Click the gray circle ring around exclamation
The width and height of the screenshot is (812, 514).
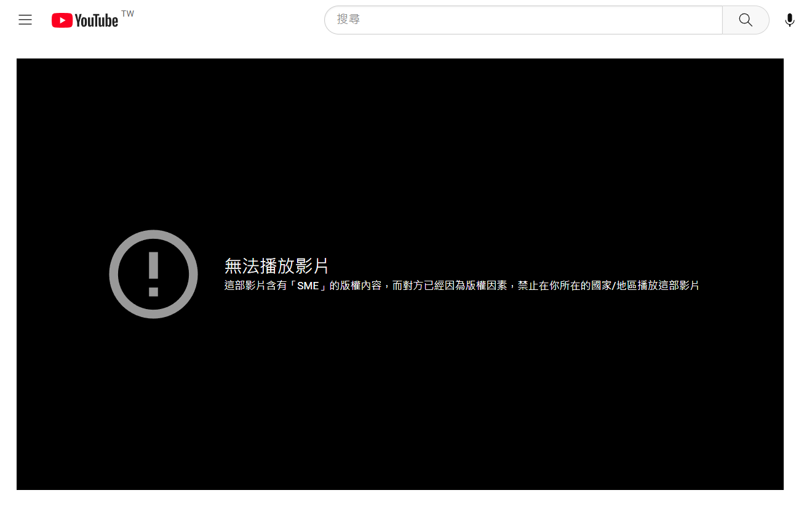click(x=114, y=274)
